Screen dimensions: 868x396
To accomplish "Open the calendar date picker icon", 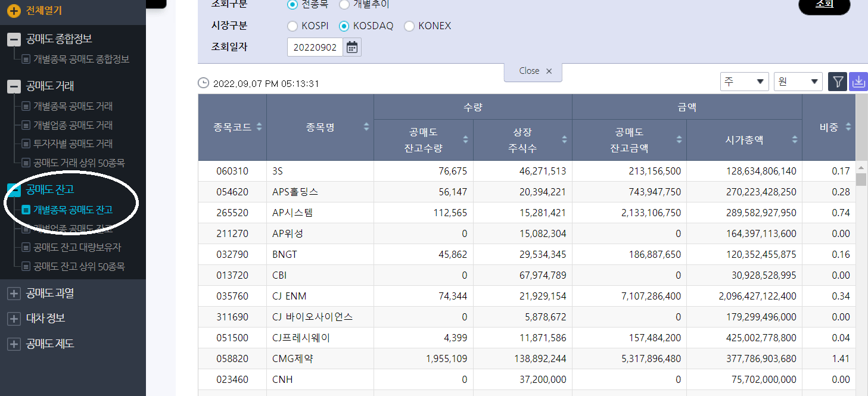I will click(x=352, y=47).
